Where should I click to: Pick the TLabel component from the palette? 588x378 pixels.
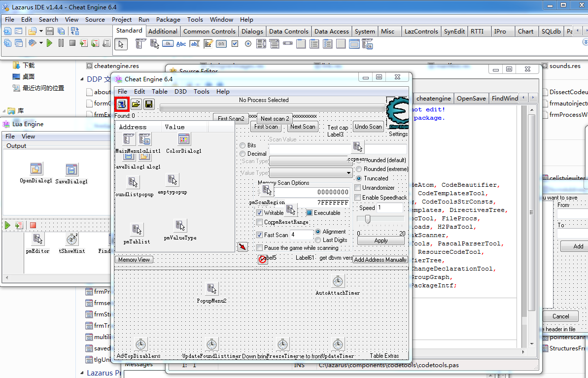181,44
